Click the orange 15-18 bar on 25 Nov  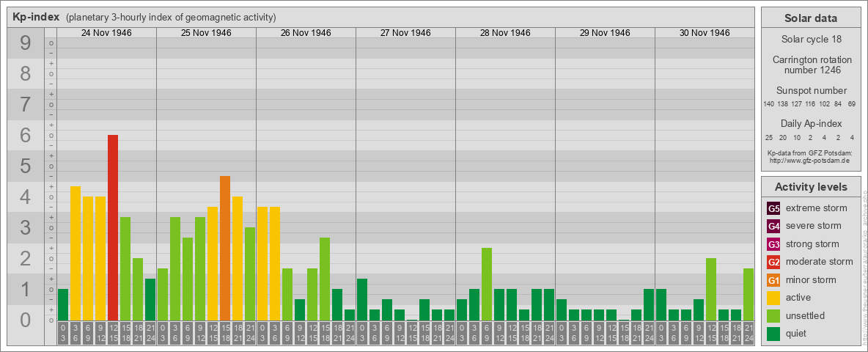coord(225,248)
